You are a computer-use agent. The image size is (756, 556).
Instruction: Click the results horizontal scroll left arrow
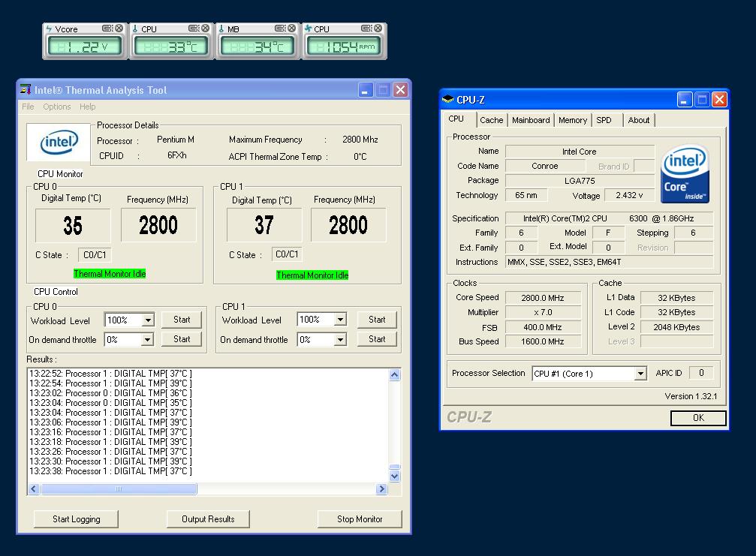(33, 489)
